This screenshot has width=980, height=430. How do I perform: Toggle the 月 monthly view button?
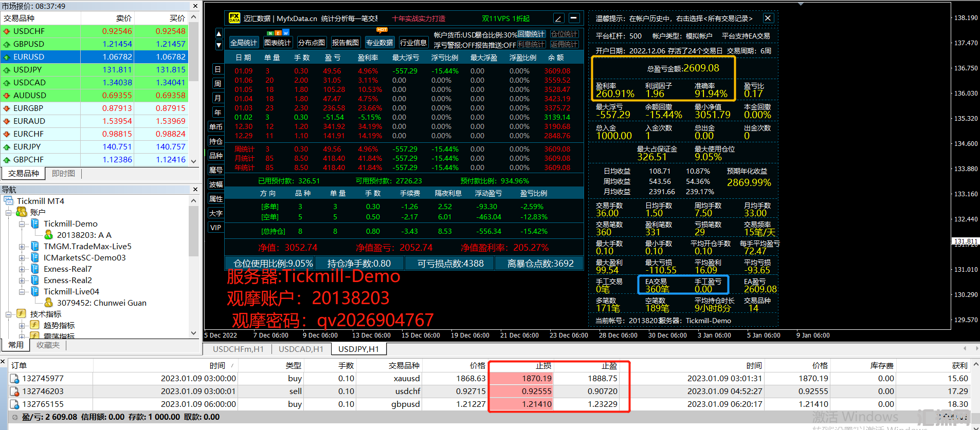click(x=217, y=98)
